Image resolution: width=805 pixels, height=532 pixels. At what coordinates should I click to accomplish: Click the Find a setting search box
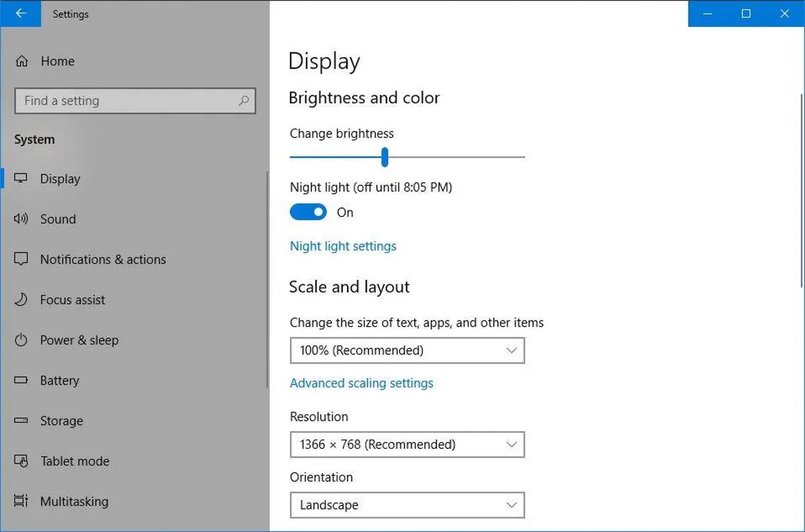coord(127,101)
